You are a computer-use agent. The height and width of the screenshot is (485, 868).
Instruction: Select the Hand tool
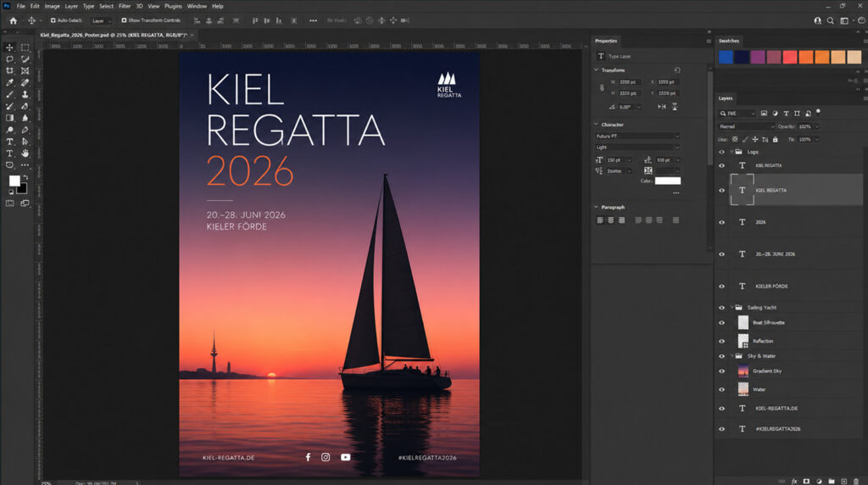point(25,153)
